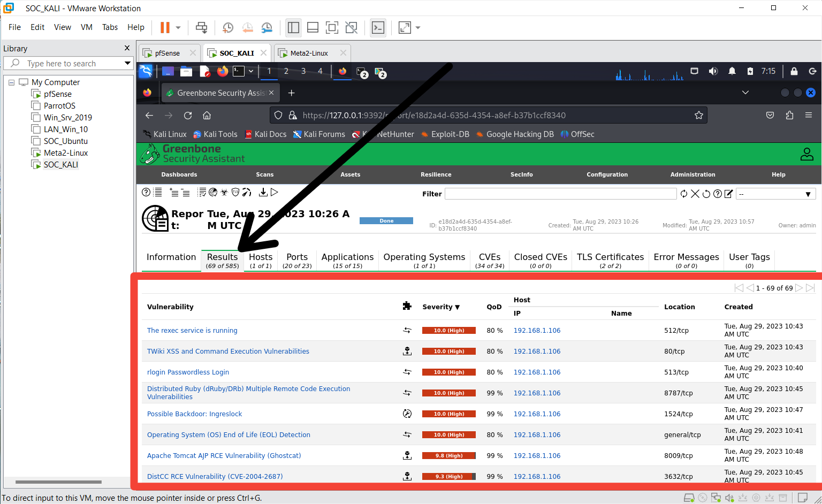Image resolution: width=822 pixels, height=504 pixels.
Task: Open Kali applications menu dragon icon
Action: tap(146, 71)
